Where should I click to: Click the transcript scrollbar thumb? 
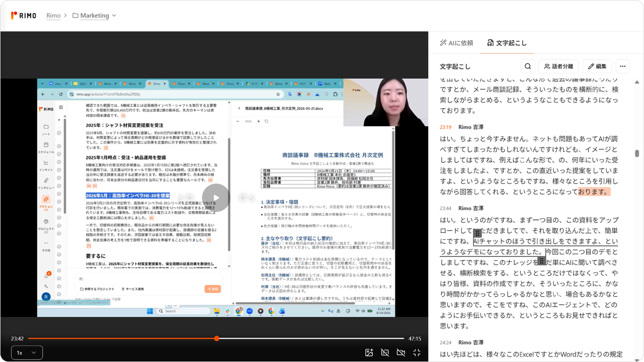[637, 153]
